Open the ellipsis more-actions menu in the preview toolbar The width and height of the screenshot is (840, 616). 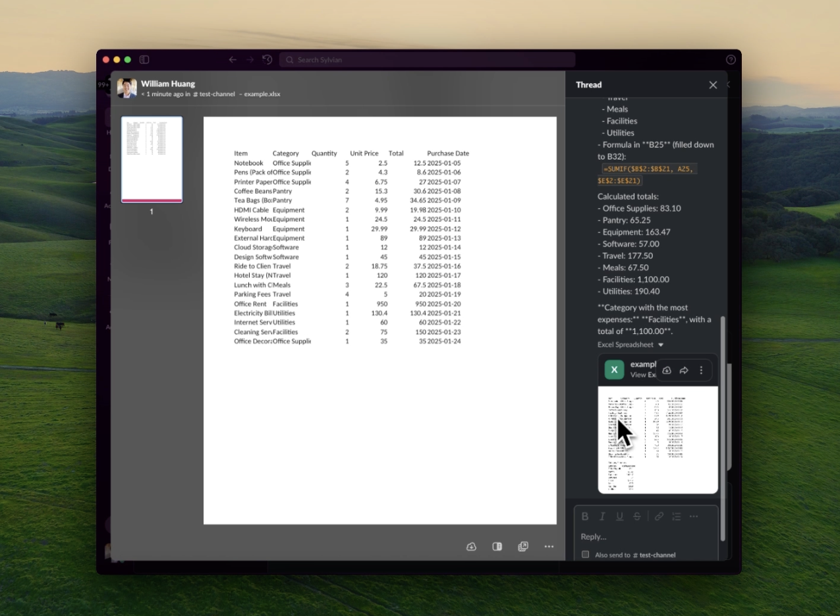click(549, 546)
